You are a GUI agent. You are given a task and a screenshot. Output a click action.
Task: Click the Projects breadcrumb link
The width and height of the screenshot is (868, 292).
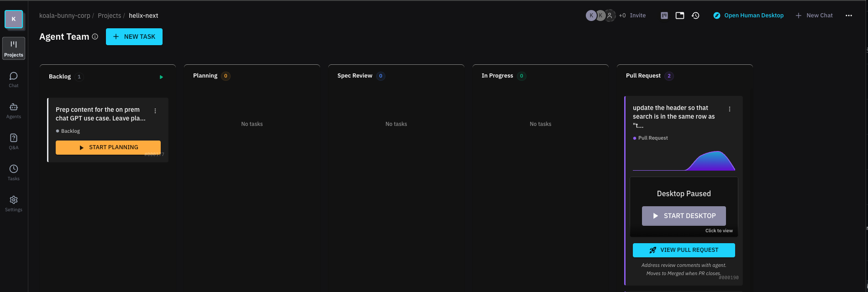click(x=110, y=16)
